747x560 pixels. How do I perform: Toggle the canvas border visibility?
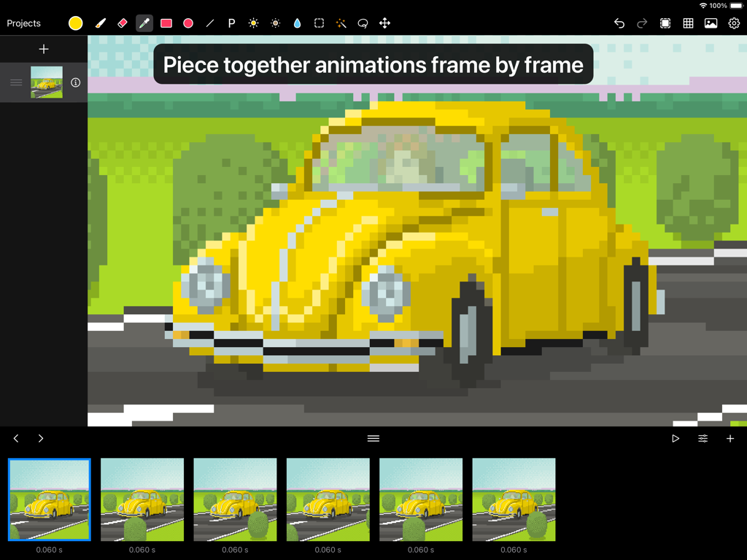point(665,23)
